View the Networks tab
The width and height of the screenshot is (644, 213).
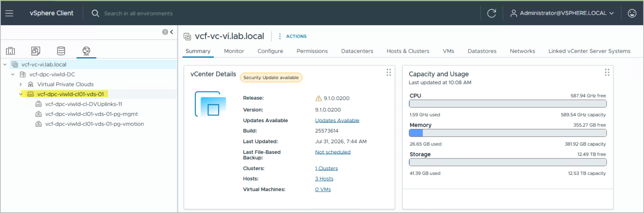522,51
